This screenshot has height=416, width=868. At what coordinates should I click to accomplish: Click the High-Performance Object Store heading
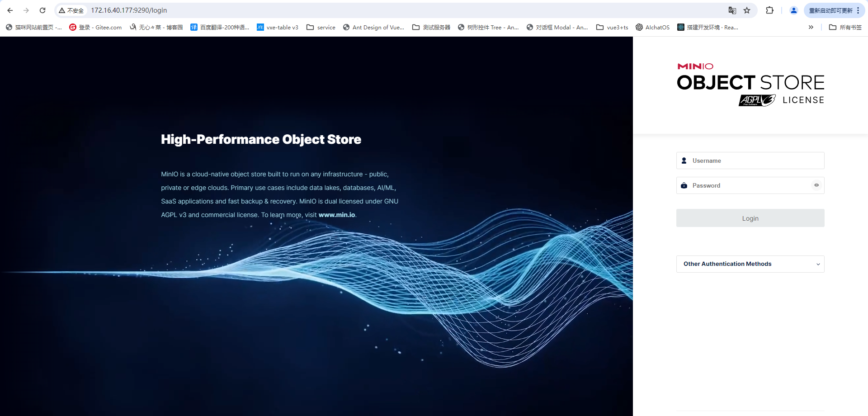pyautogui.click(x=261, y=139)
